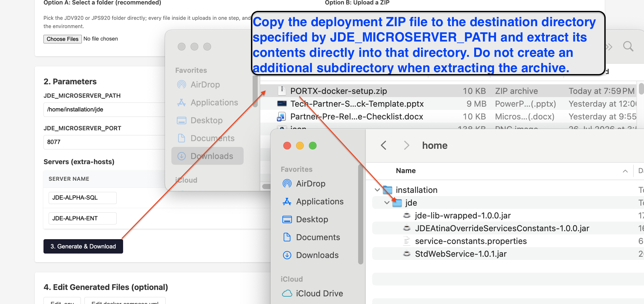Click the "No file chosen" text
The width and height of the screenshot is (644, 304).
point(101,39)
